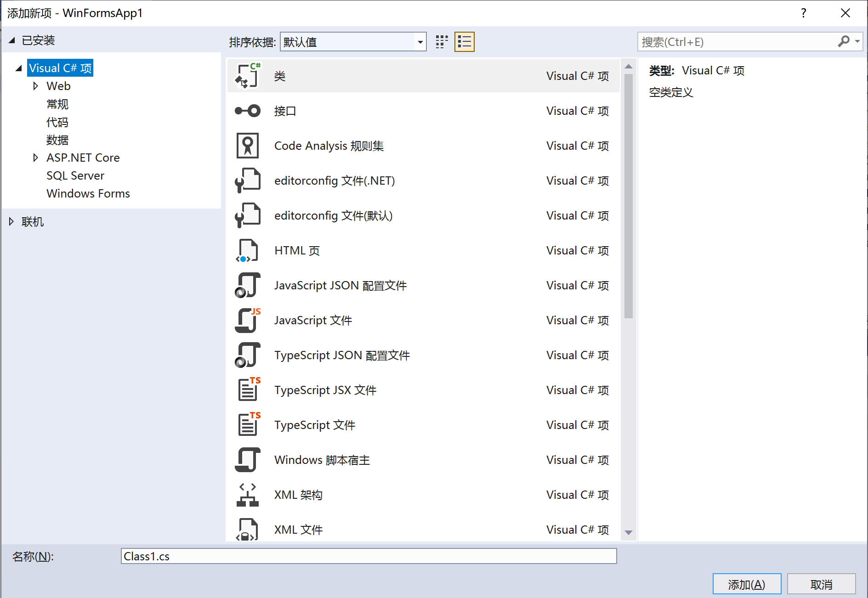Viewport: 868px width, 598px height.
Task: Select the 常规 category
Action: pyautogui.click(x=57, y=104)
